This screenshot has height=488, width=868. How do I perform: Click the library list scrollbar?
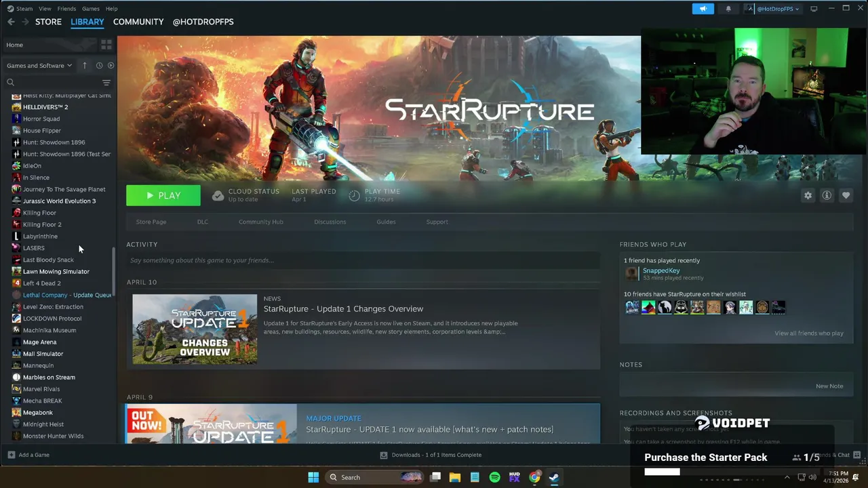(x=114, y=271)
